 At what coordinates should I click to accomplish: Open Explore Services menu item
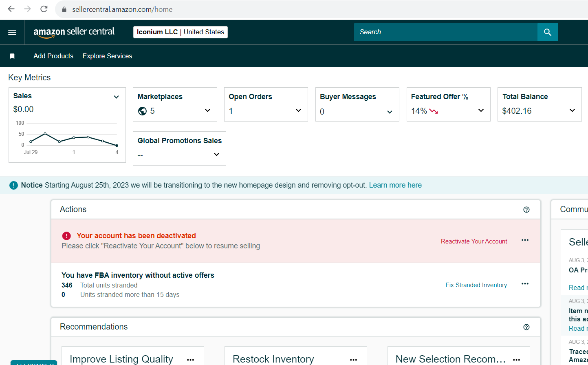[107, 56]
